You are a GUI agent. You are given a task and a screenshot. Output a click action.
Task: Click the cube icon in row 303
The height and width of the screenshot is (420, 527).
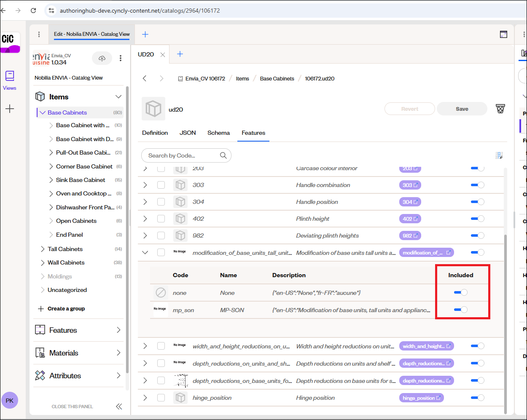(x=180, y=185)
